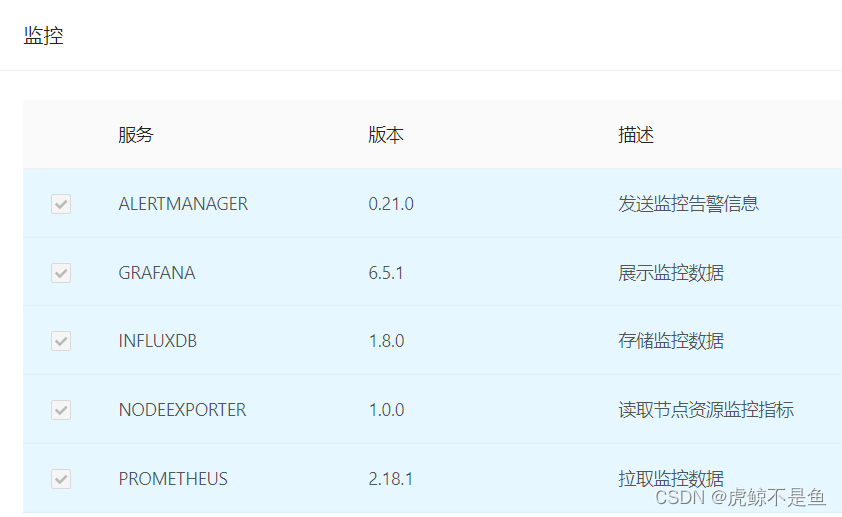The image size is (842, 517).
Task: Click version 1.8.0 cell
Action: coord(386,341)
